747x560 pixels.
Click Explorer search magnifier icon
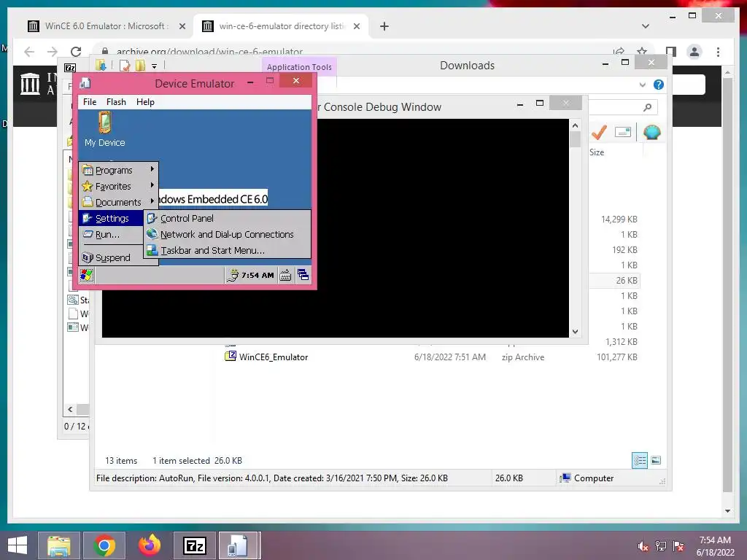[647, 107]
